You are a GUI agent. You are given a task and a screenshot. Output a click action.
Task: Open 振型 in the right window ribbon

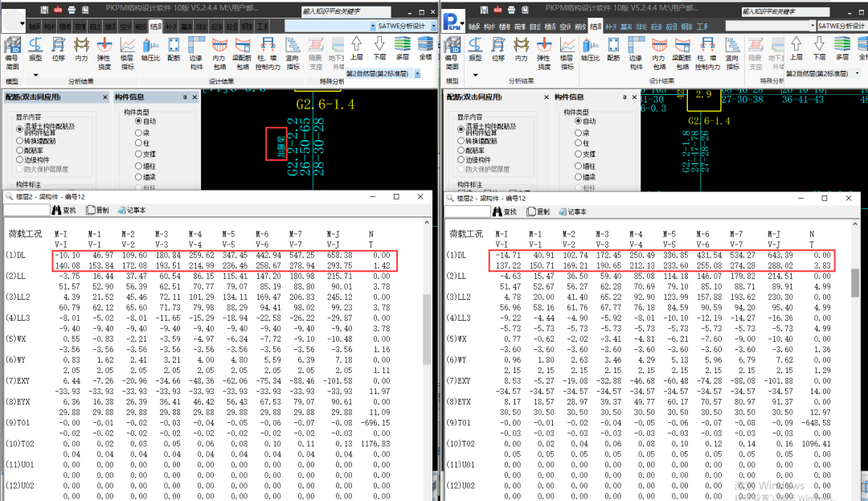click(x=475, y=50)
